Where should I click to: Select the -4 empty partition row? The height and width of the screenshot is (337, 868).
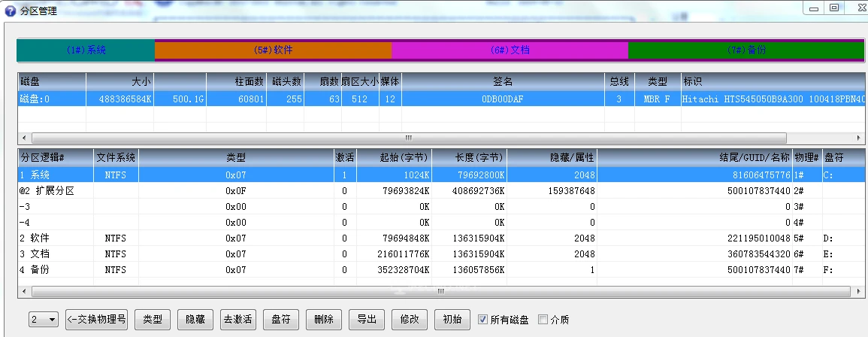[441, 222]
